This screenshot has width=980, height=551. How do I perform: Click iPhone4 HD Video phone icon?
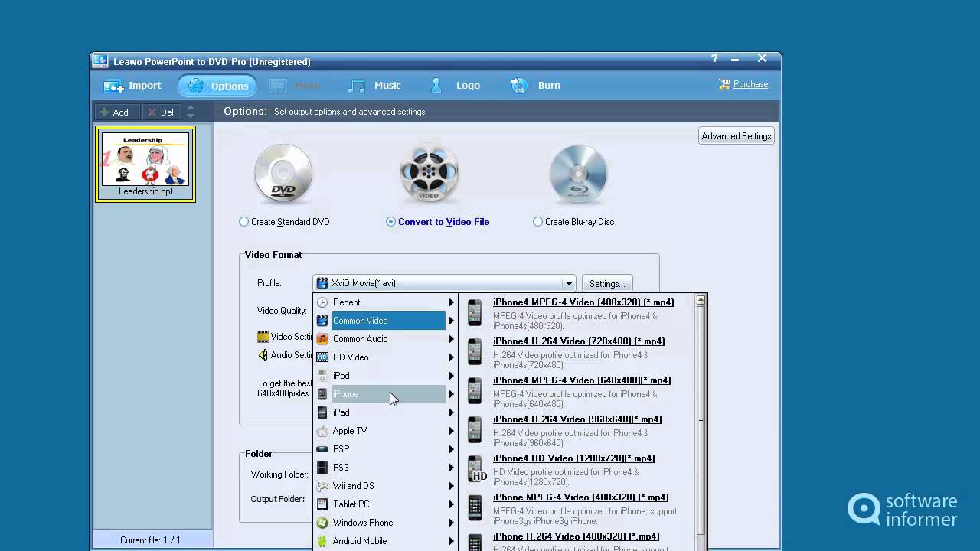pos(475,469)
